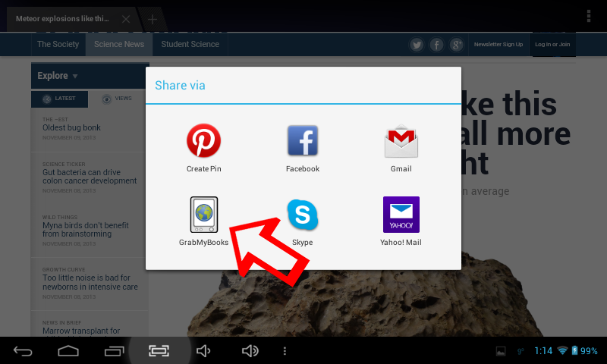Tap the weather temperature indicator in the status bar
Image resolution: width=607 pixels, height=364 pixels.
click(521, 351)
